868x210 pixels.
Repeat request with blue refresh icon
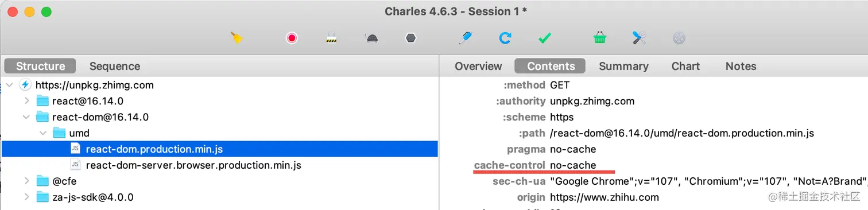[505, 38]
